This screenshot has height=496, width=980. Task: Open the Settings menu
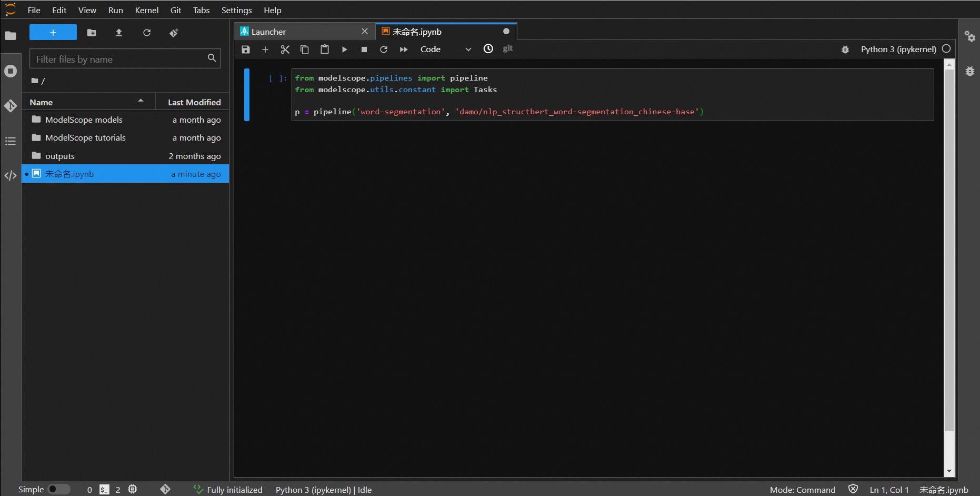click(236, 10)
